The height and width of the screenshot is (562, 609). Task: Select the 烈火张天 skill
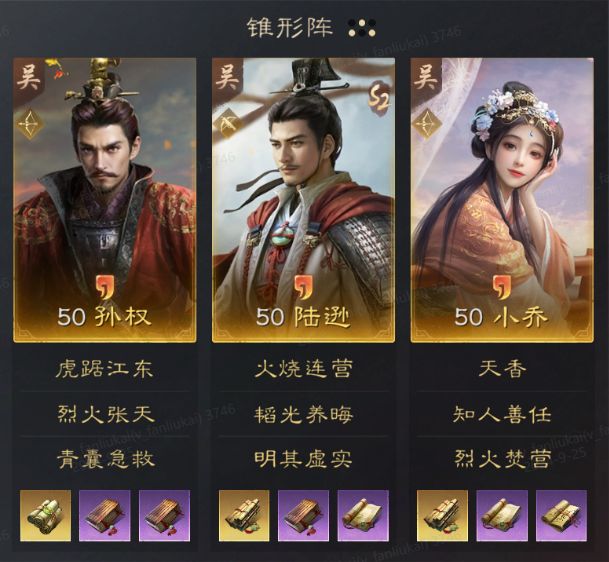coord(105,414)
